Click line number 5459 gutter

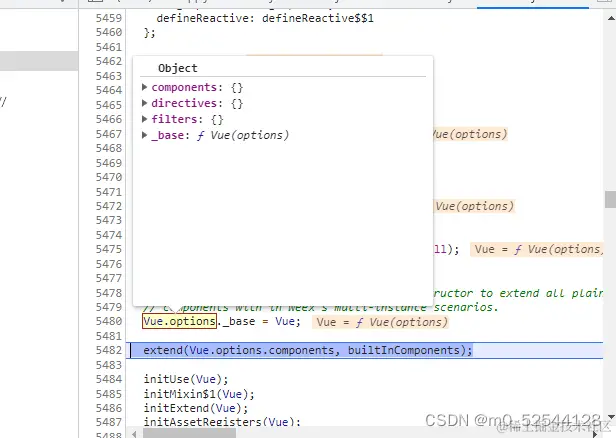click(109, 18)
